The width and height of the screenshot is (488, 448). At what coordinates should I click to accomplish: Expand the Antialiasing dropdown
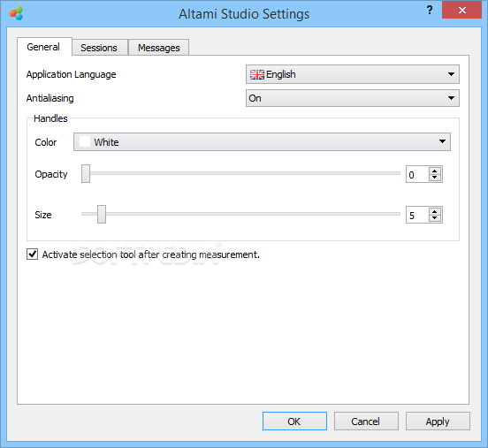[x=353, y=98]
